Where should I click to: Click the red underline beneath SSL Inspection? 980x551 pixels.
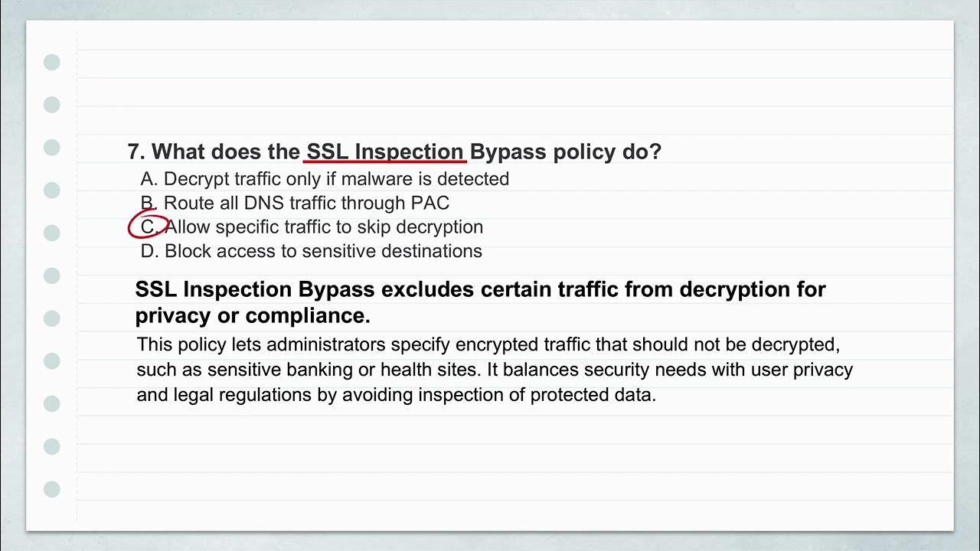(x=385, y=161)
